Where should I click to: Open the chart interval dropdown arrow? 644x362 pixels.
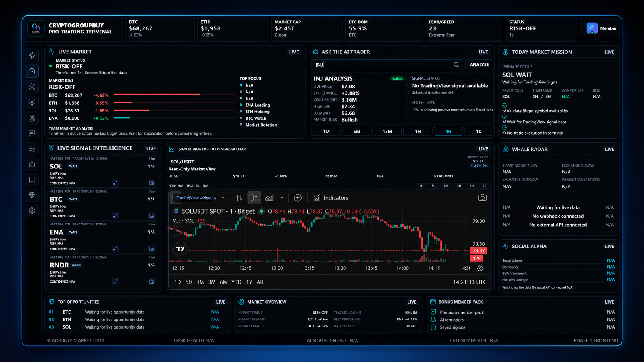tap(223, 198)
